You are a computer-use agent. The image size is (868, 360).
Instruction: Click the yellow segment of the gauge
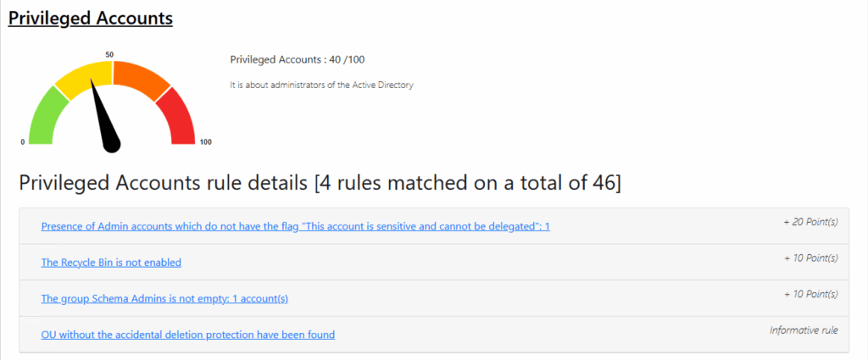tap(82, 75)
